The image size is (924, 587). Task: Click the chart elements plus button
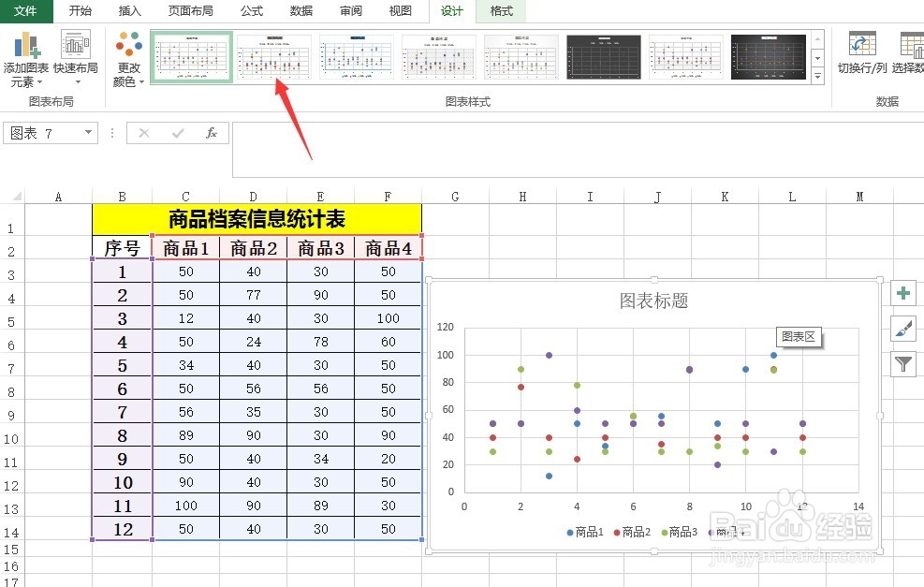click(902, 293)
